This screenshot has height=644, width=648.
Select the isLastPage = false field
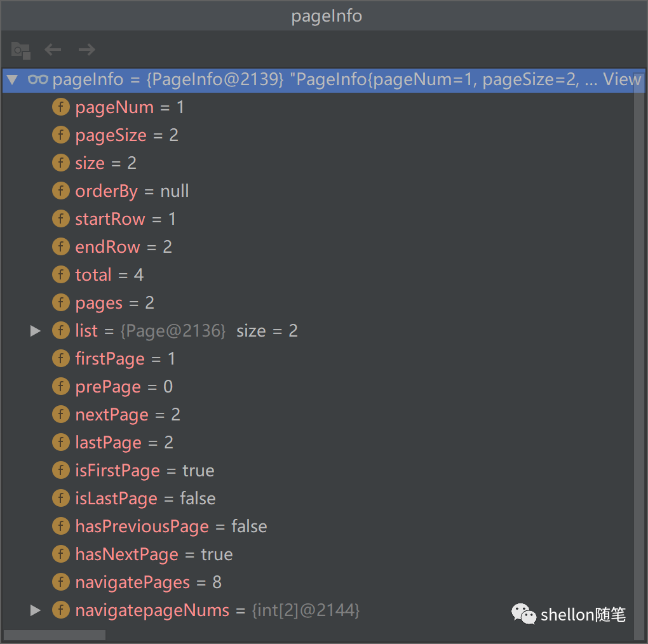point(145,499)
